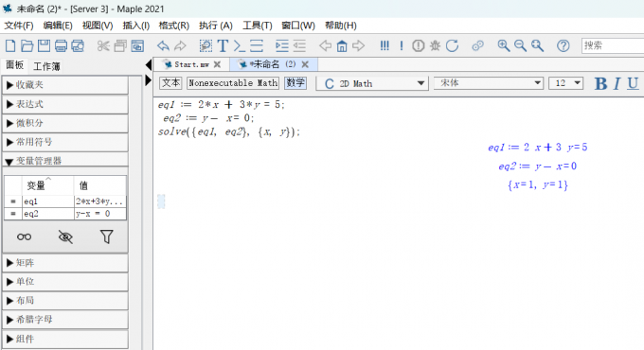Open the 编辑(E) menu
Image resolution: width=644 pixels, height=350 pixels.
coord(58,26)
